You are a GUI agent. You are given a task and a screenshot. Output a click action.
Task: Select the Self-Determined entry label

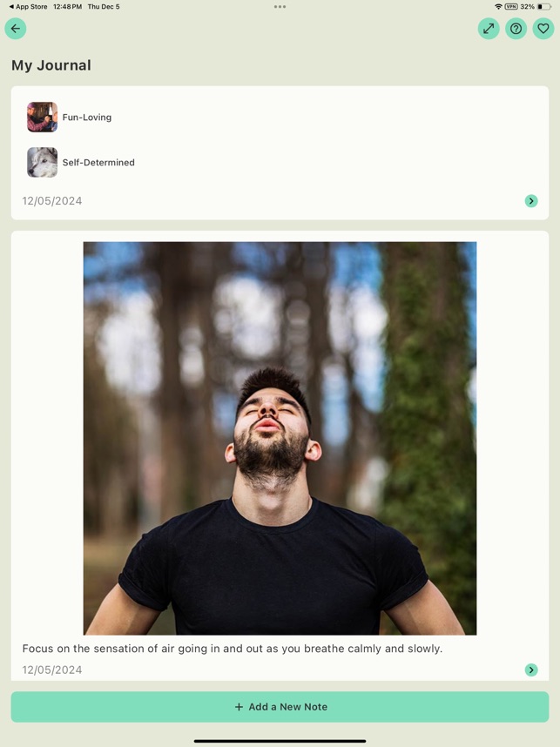(98, 162)
